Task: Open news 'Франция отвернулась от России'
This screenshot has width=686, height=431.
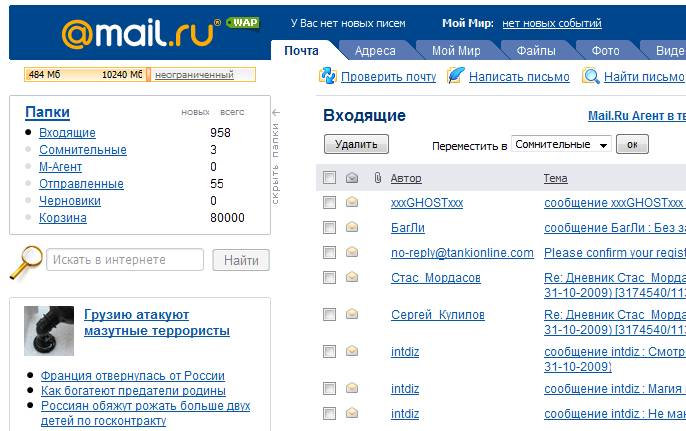Action: pyautogui.click(x=133, y=376)
